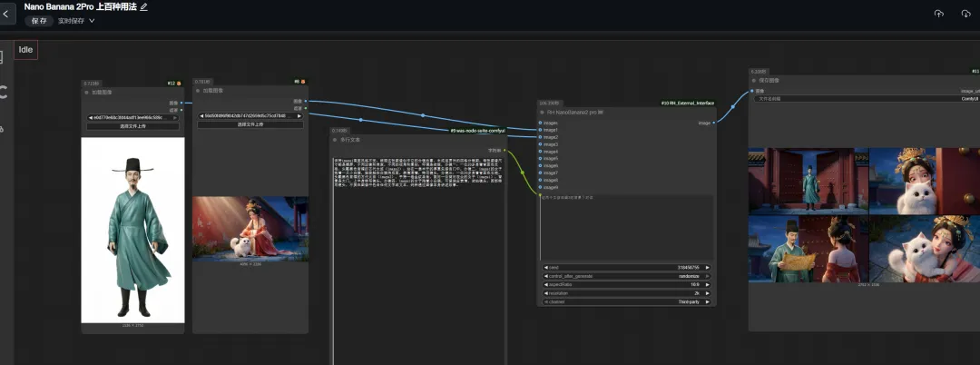
Task: Toggle collapse dot of node #12 加载图像
Action: pyautogui.click(x=87, y=92)
